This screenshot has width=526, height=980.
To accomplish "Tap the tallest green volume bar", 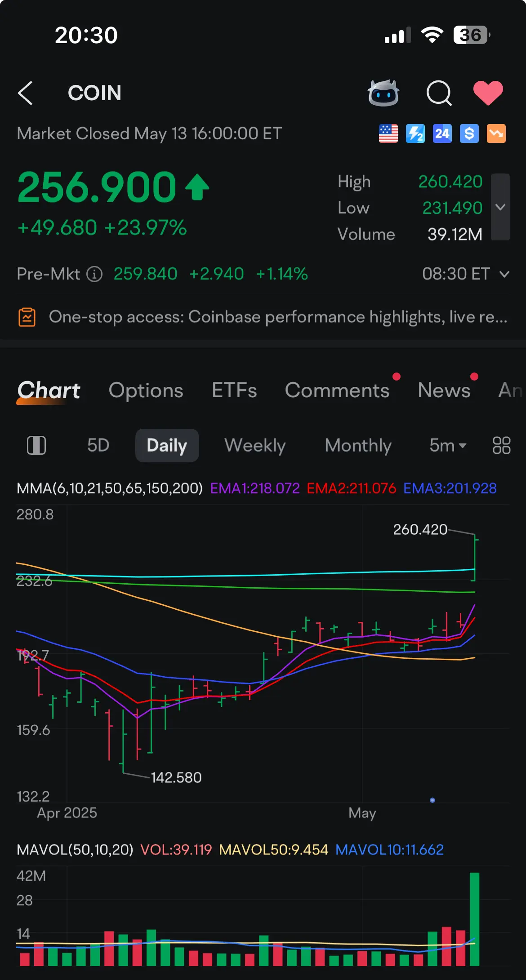I will [475, 919].
